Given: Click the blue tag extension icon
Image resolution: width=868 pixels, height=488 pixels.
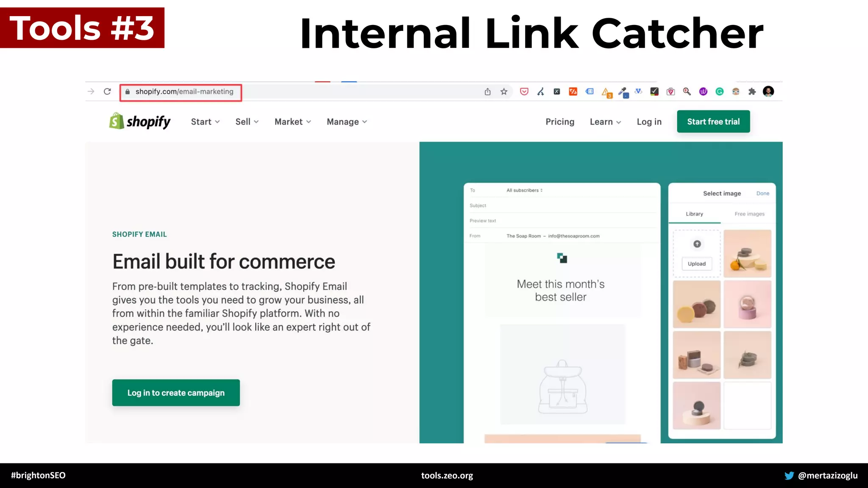Looking at the screenshot, I should [x=590, y=91].
